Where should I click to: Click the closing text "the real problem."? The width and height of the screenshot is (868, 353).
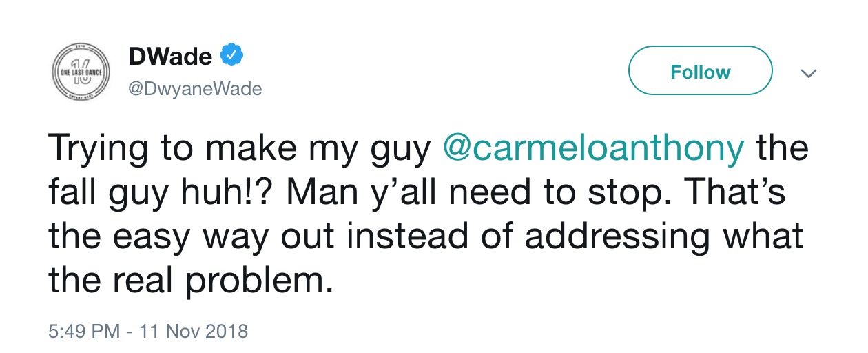[191, 280]
